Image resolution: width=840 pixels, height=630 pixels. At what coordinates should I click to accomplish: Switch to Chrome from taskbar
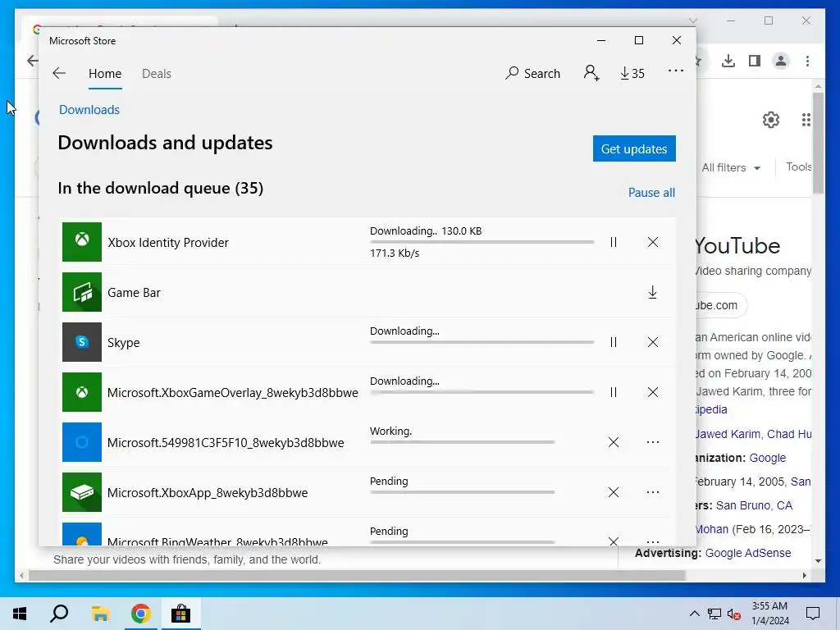coord(140,614)
